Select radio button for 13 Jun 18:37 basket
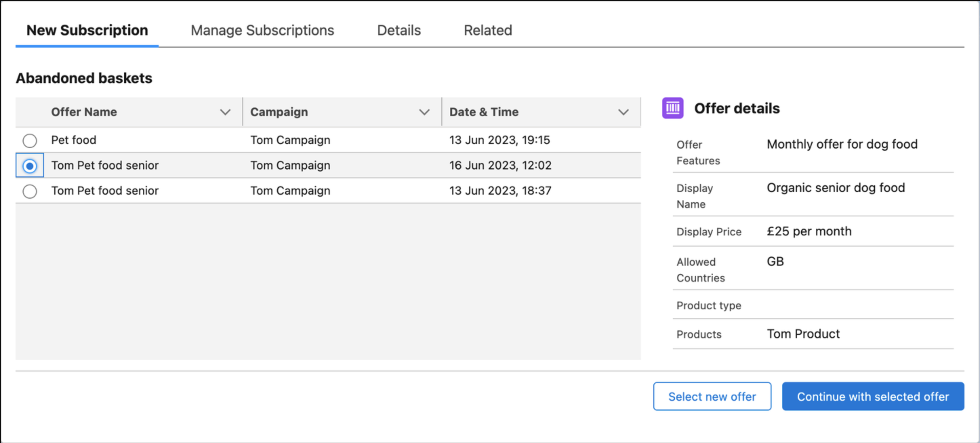Viewport: 980px width, 443px height. (30, 191)
